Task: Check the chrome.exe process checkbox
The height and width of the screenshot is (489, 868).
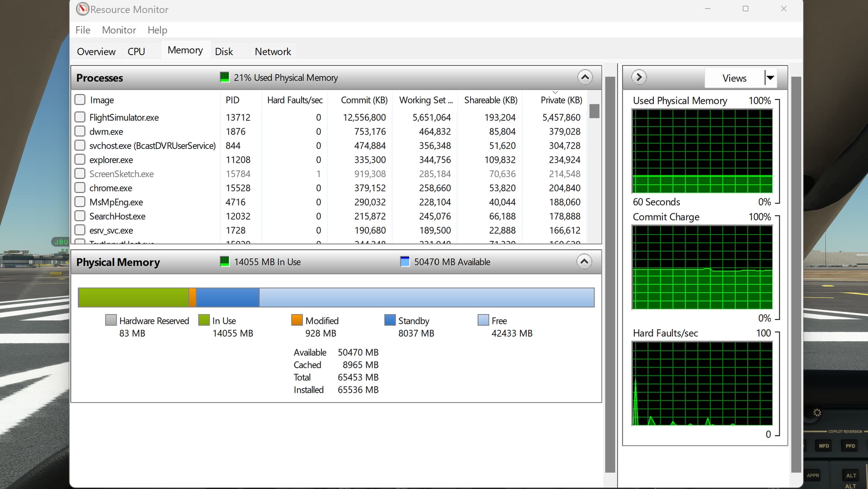Action: tap(80, 187)
